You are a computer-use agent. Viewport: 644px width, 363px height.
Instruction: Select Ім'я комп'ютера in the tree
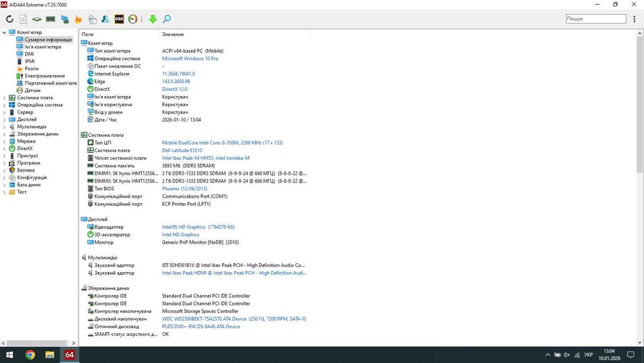tap(43, 47)
